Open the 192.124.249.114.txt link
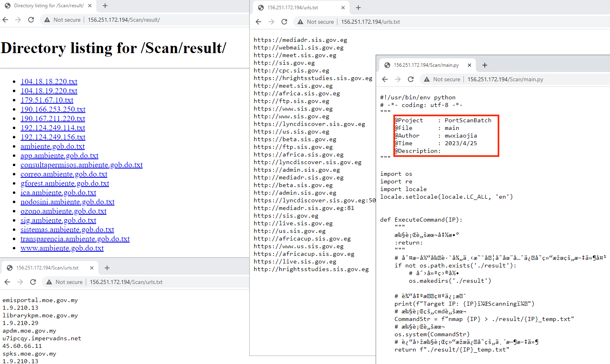This screenshot has height=364, width=610. (53, 128)
